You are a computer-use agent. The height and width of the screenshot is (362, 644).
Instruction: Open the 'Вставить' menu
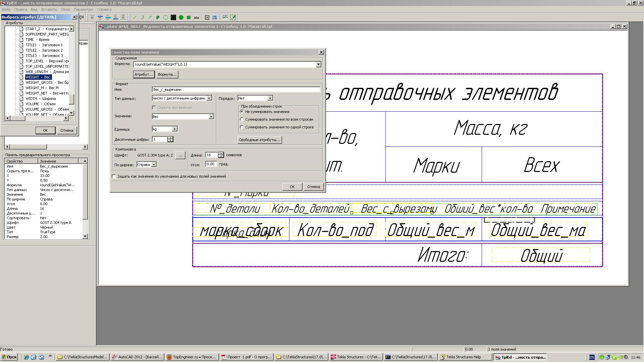tap(49, 9)
